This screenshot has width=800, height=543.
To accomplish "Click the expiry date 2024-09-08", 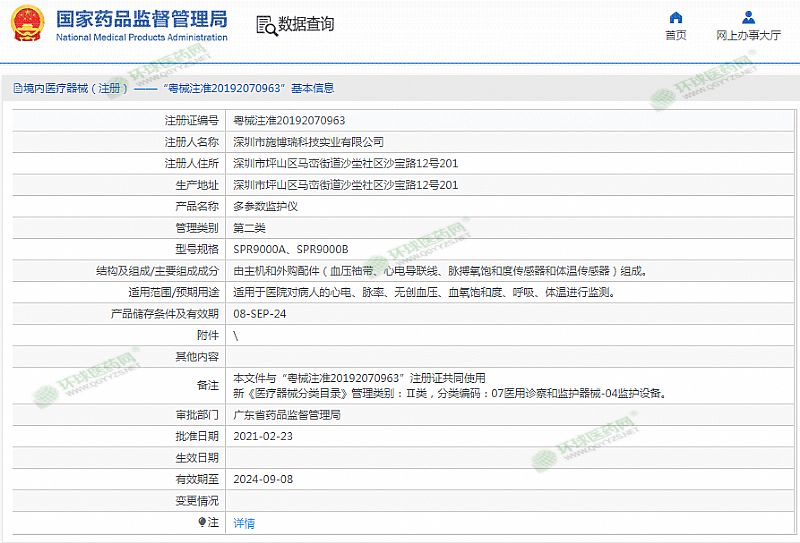I will [x=261, y=479].
